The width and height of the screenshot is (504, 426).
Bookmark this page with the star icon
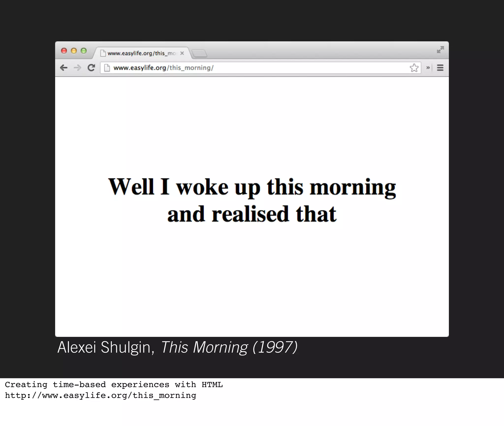point(414,68)
